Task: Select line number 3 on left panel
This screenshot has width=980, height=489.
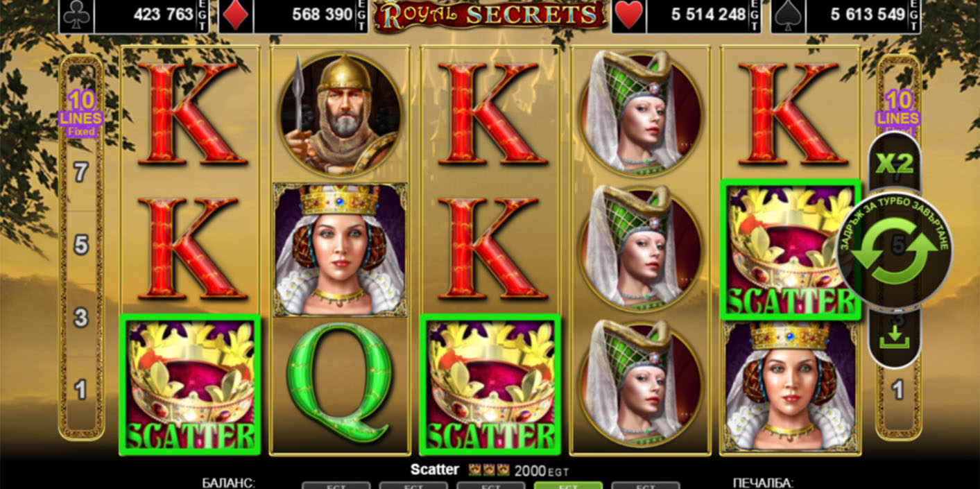Action: (x=81, y=318)
